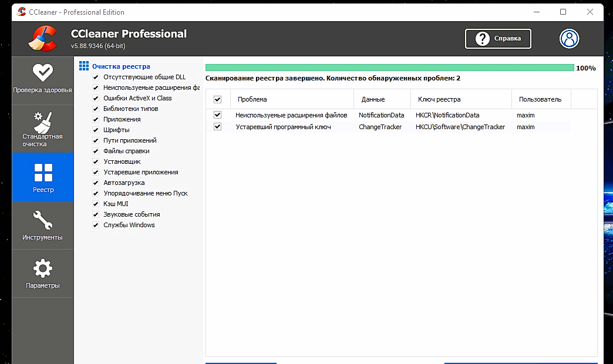Image resolution: width=613 pixels, height=364 pixels.
Task: Sort by Ключ реестра column header
Action: (462, 99)
